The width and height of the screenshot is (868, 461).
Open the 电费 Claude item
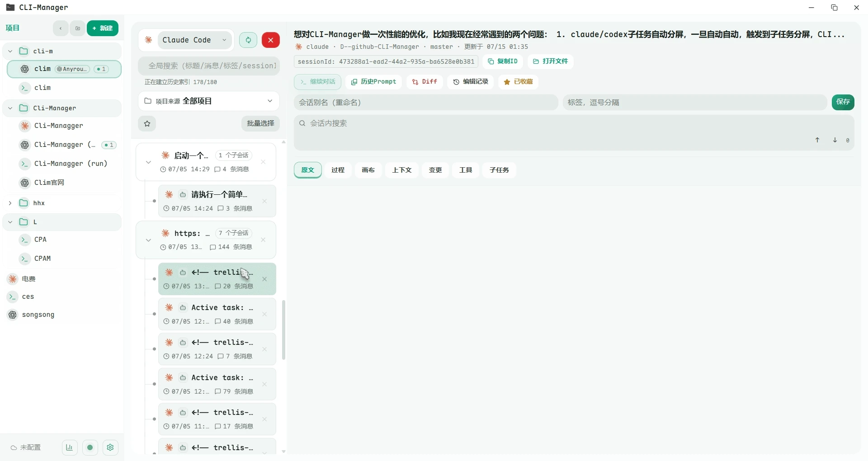(62, 279)
